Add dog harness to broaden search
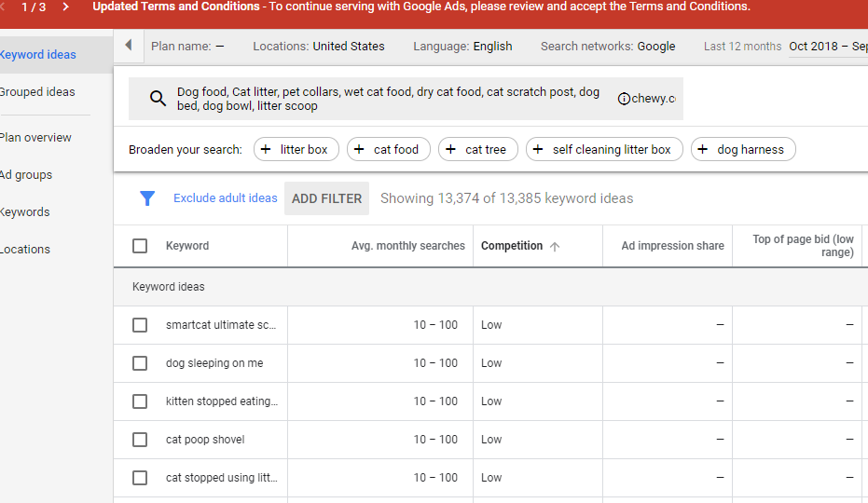This screenshot has width=868, height=503. (x=743, y=149)
